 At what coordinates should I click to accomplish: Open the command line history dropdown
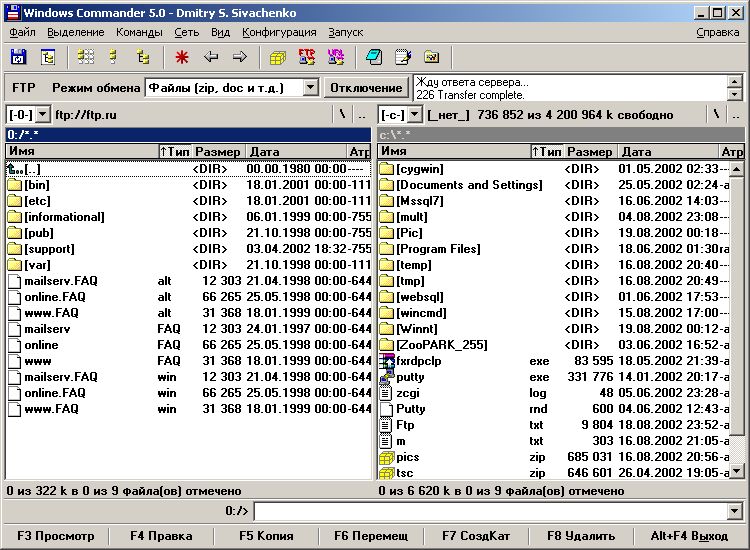[736, 511]
